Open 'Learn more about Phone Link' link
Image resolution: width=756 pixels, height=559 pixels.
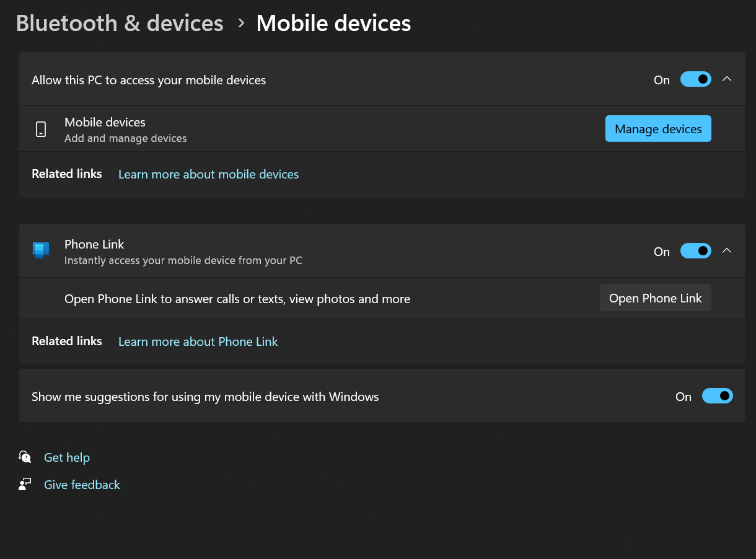(198, 341)
